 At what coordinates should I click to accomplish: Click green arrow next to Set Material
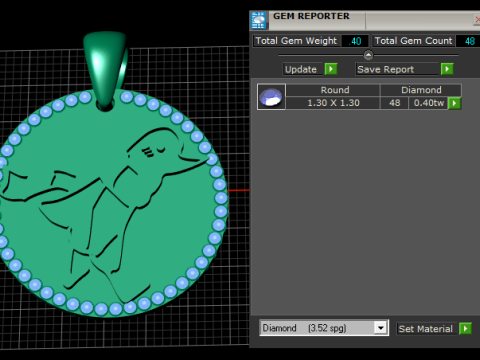point(465,329)
